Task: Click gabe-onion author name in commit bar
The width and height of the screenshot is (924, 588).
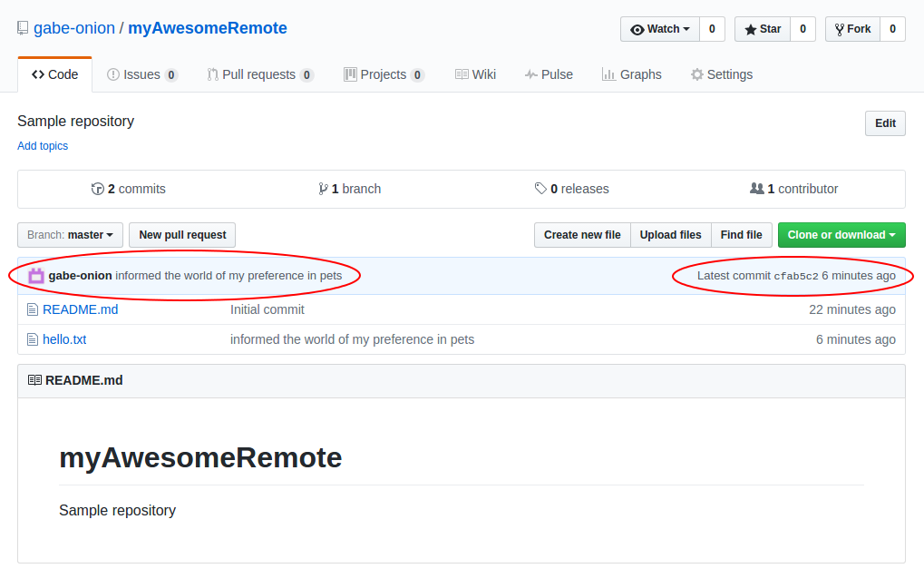Action: point(80,276)
